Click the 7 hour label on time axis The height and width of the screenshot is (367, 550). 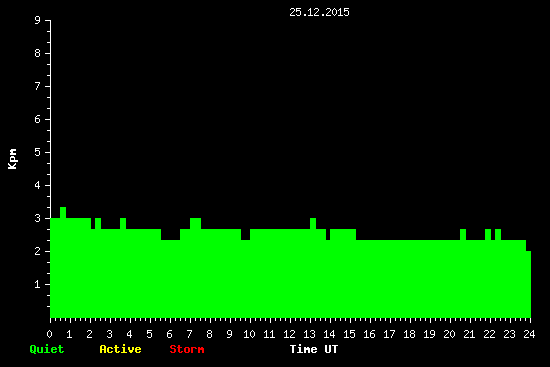(189, 334)
